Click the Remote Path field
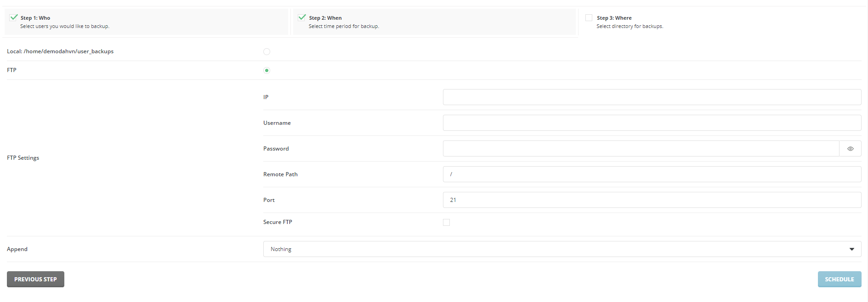Image resolution: width=868 pixels, height=302 pixels. point(652,174)
